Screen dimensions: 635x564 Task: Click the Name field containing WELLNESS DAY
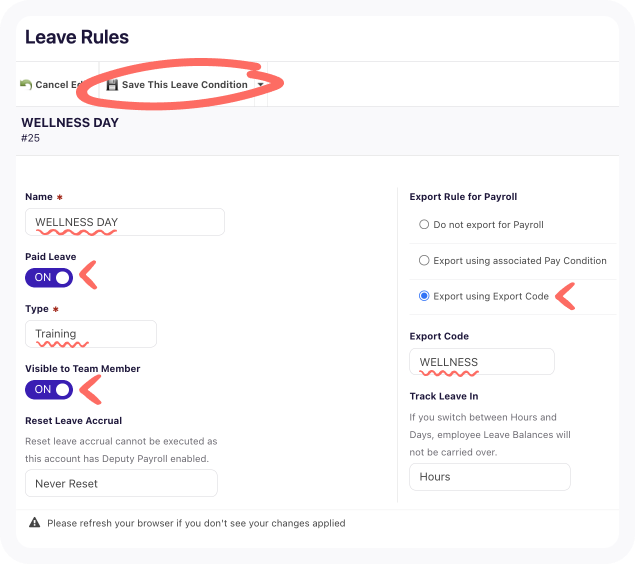pyautogui.click(x=125, y=222)
